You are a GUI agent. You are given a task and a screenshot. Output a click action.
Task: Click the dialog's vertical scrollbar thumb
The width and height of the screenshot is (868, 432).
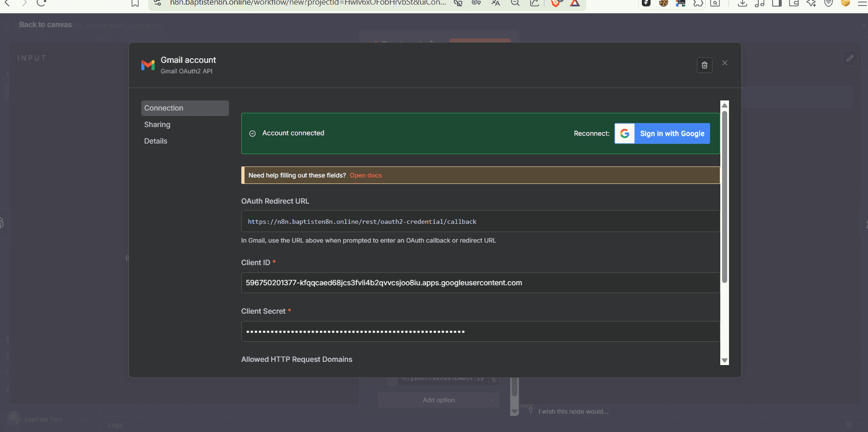[725, 196]
